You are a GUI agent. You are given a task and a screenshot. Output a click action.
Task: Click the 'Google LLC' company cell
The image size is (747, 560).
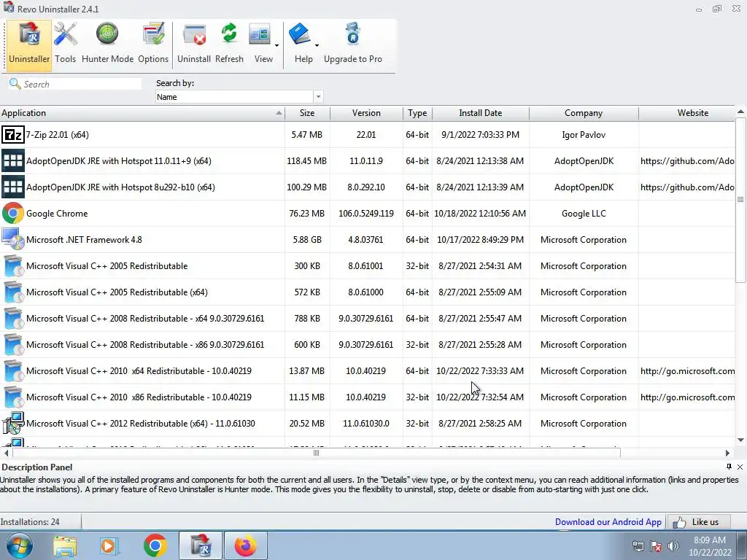pos(584,214)
